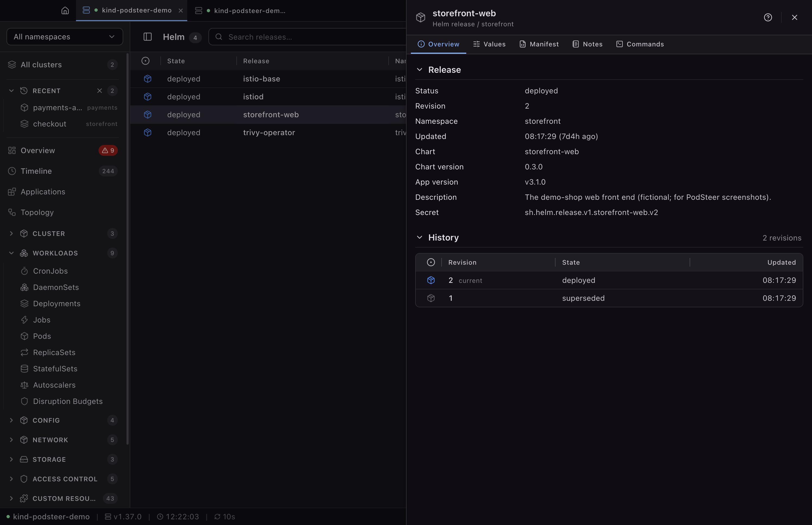
Task: Go to the home icon tab
Action: coord(65,11)
